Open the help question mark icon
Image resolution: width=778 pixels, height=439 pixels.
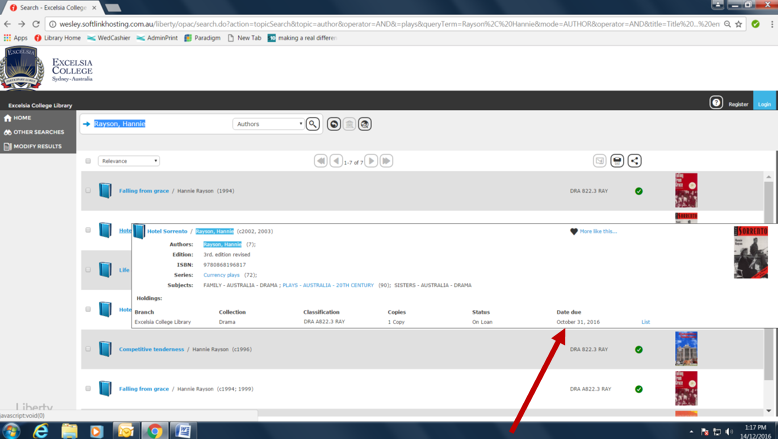tap(716, 102)
